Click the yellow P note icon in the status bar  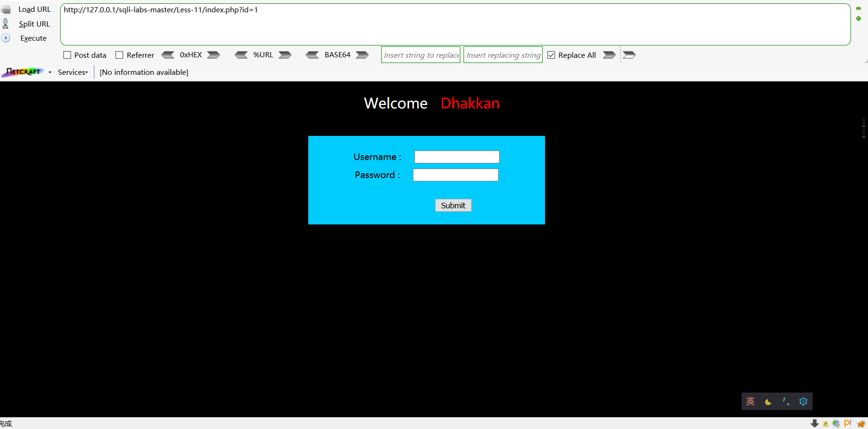click(x=826, y=424)
